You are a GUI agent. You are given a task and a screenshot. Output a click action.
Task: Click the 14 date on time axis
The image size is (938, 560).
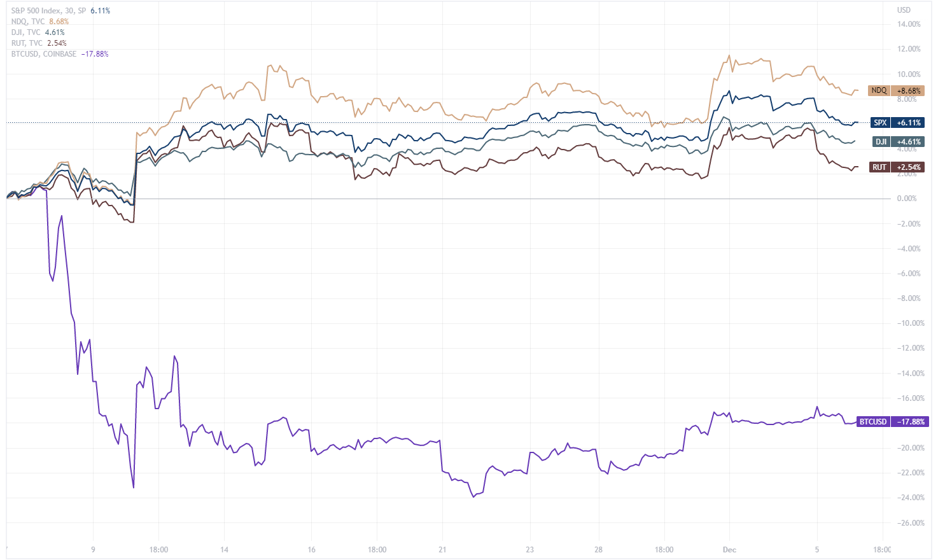pyautogui.click(x=224, y=550)
